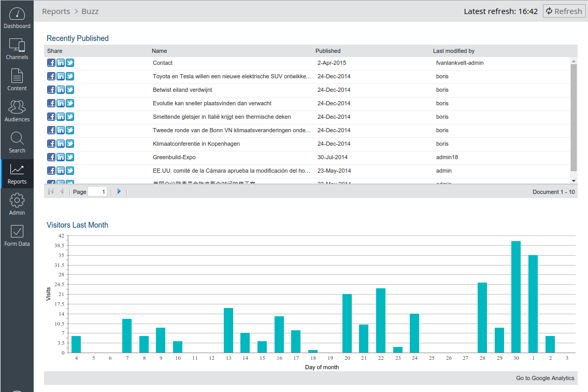This screenshot has width=588, height=392.
Task: Sort by the Published column header
Action: pyautogui.click(x=328, y=51)
